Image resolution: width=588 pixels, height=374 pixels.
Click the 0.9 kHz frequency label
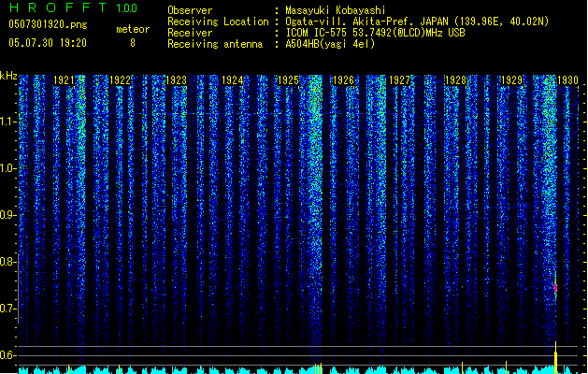tap(7, 215)
